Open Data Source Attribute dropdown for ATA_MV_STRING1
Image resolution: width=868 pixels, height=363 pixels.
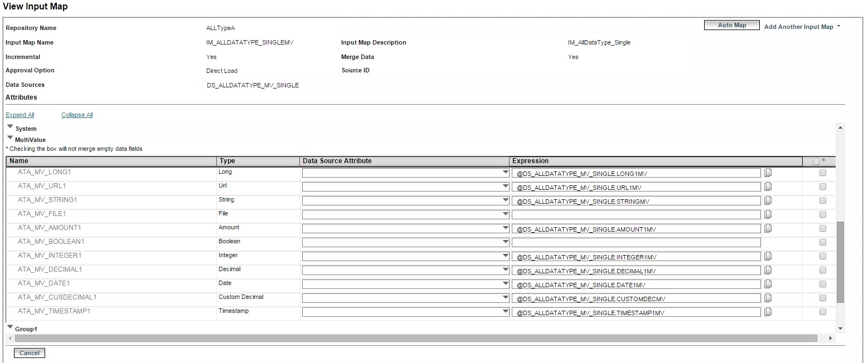pyautogui.click(x=406, y=201)
